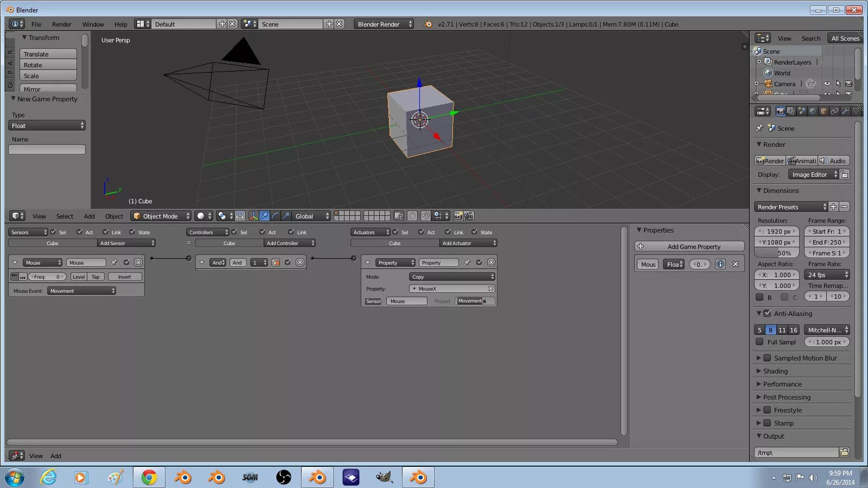The width and height of the screenshot is (868, 488).
Task: Remove the And controller
Action: click(300, 262)
